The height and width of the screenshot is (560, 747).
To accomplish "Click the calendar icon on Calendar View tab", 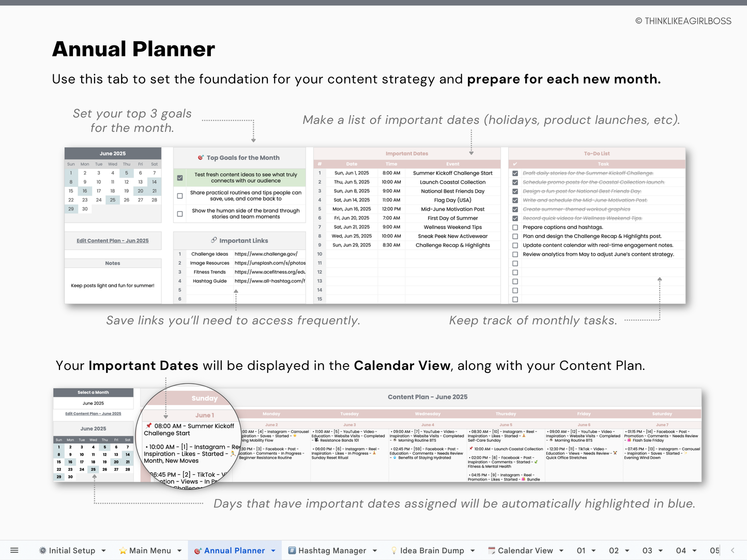I will (x=492, y=550).
